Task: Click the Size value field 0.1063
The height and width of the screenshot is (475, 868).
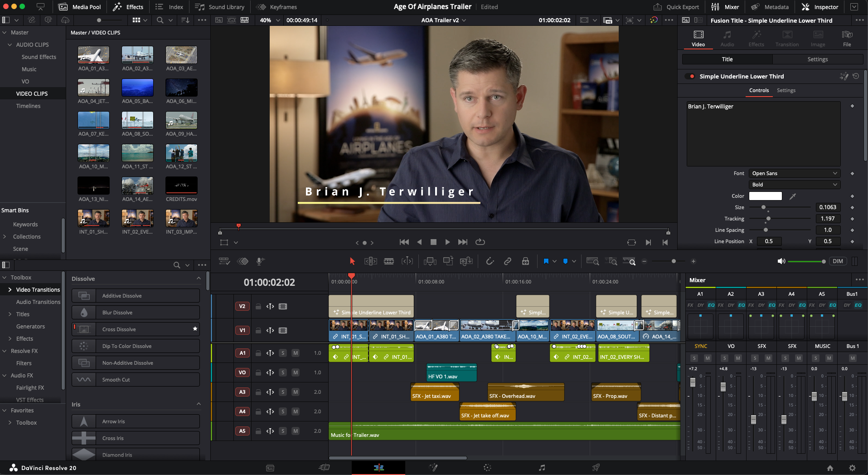Action: (x=828, y=207)
